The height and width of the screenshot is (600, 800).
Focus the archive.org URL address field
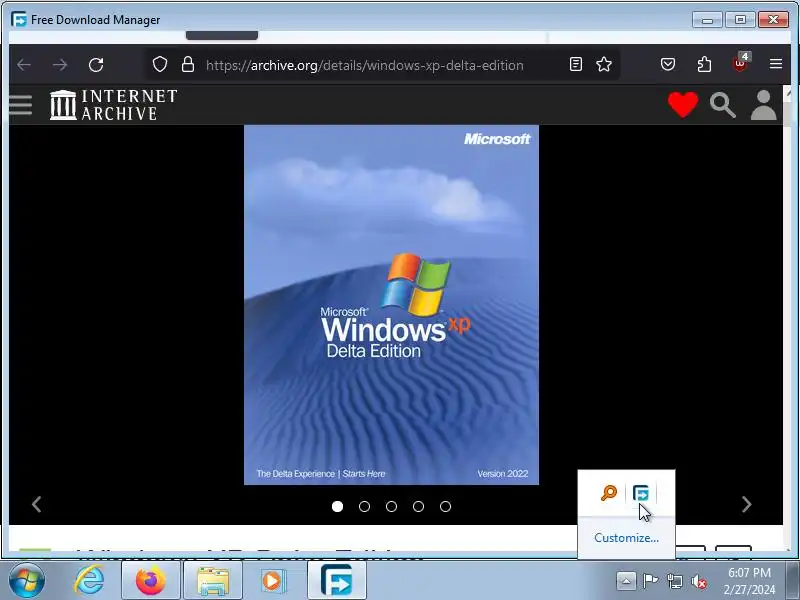pos(365,65)
